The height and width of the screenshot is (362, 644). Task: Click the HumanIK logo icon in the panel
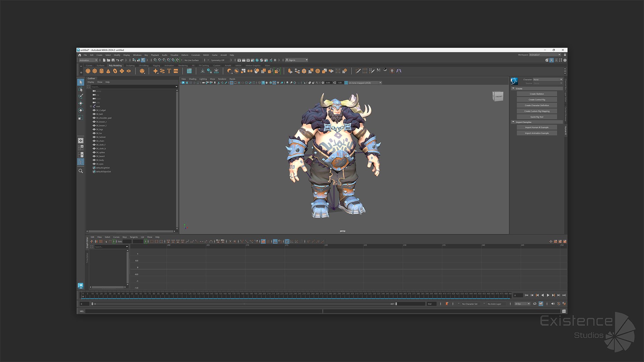coord(514,81)
